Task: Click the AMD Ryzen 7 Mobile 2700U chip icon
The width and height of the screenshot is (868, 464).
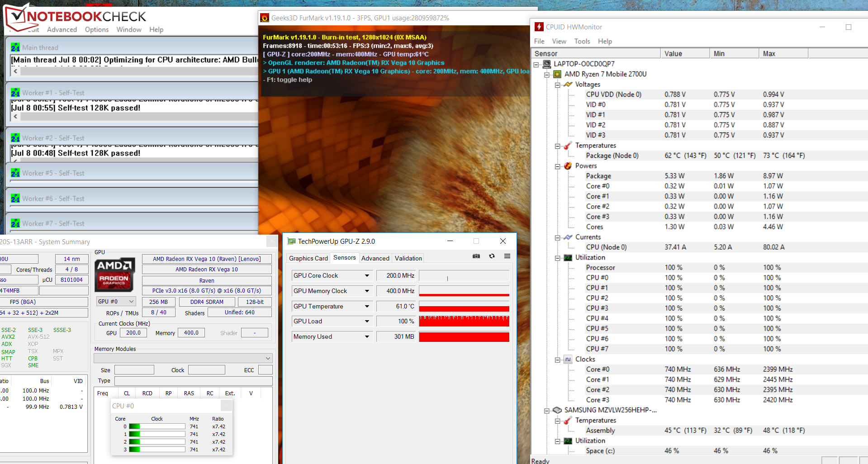Action: pyautogui.click(x=557, y=74)
